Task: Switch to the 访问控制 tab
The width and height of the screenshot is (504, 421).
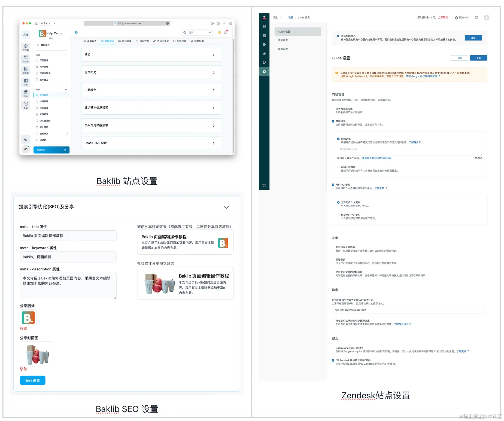Action: coord(142,41)
